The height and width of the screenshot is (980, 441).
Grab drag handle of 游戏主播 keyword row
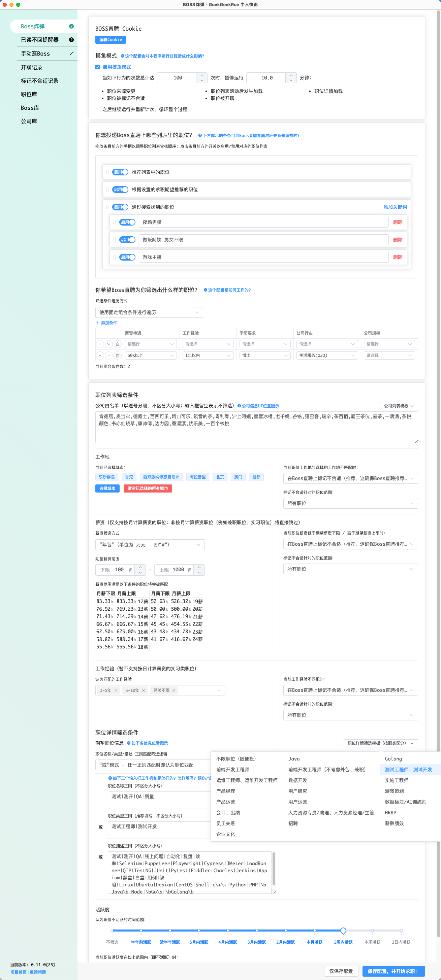[114, 257]
